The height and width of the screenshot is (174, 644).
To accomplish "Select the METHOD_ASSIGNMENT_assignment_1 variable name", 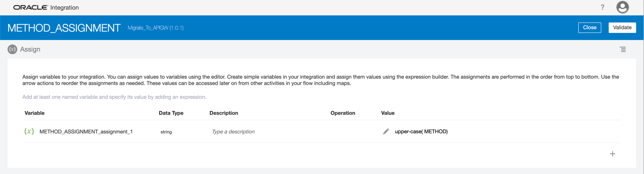I will [x=86, y=132].
